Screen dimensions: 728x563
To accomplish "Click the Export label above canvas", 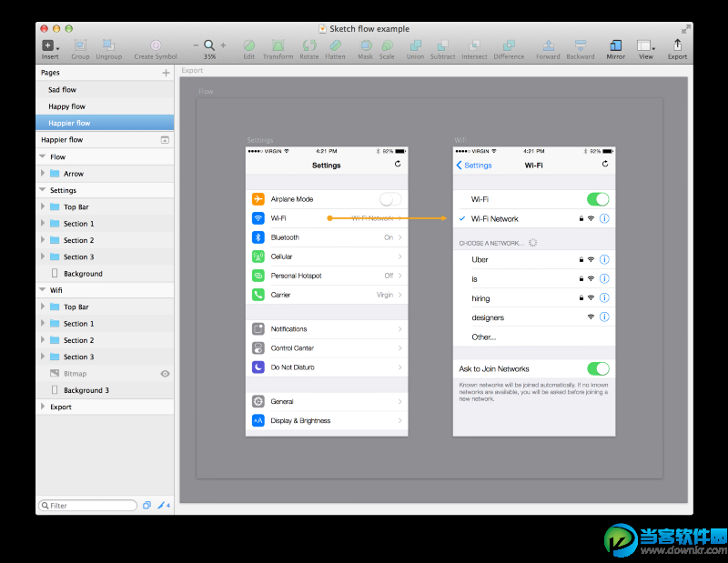I will click(192, 71).
